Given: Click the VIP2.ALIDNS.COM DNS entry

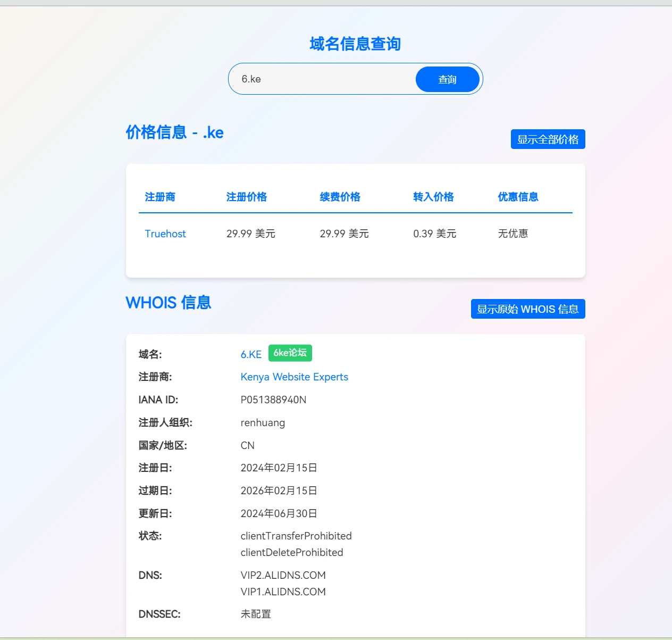Looking at the screenshot, I should click(x=283, y=575).
